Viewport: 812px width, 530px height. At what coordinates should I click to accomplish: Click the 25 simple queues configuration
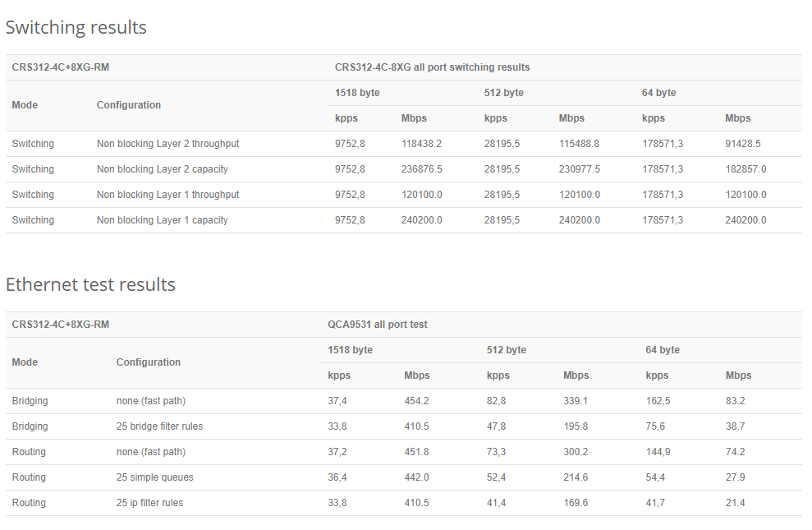point(154,477)
